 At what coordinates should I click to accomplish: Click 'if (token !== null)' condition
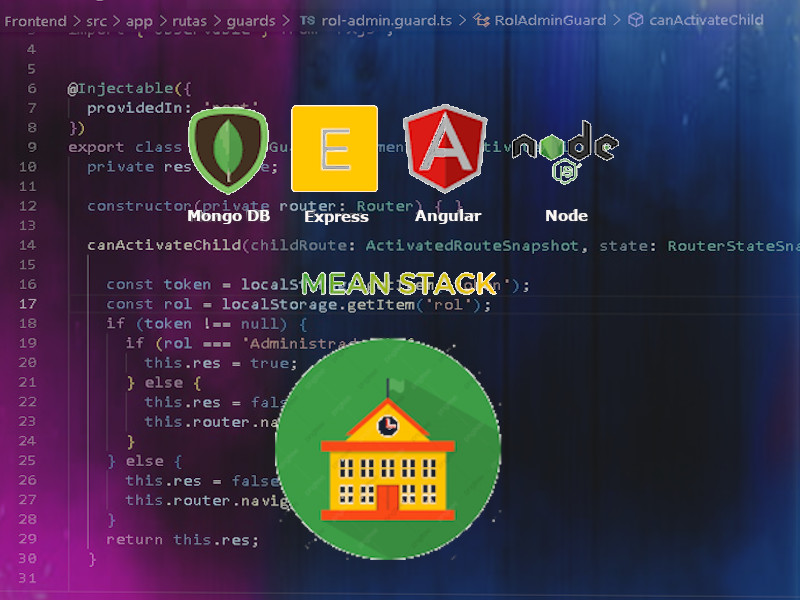[196, 324]
